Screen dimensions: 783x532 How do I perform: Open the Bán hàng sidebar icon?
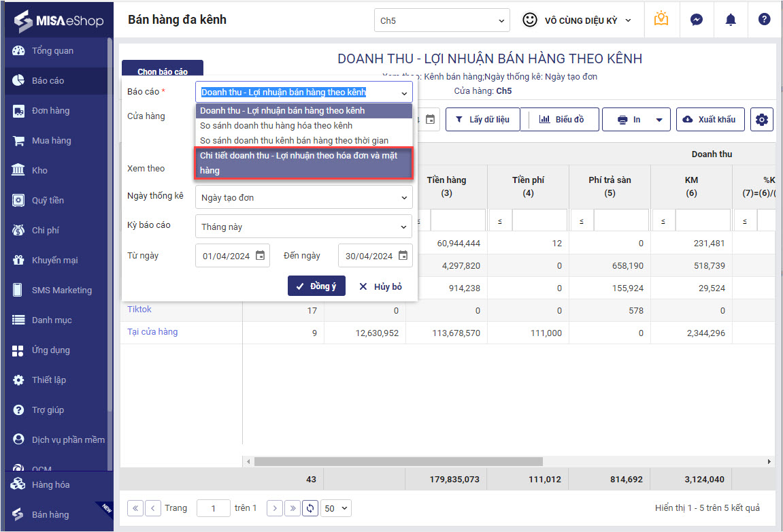[18, 514]
